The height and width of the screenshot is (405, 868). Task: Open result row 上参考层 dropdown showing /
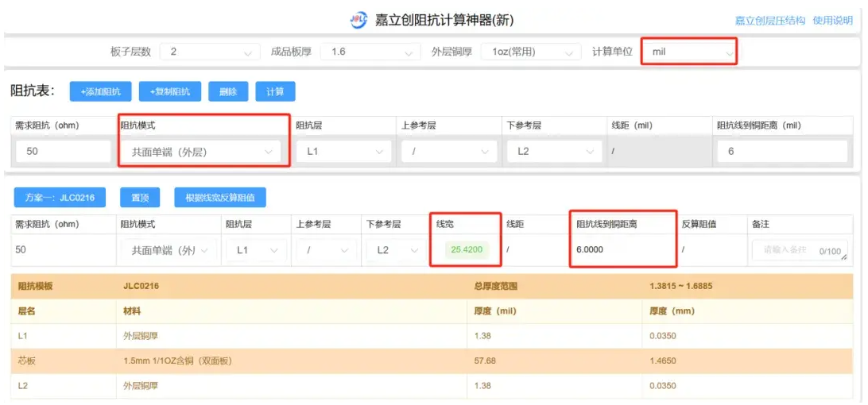click(x=326, y=250)
